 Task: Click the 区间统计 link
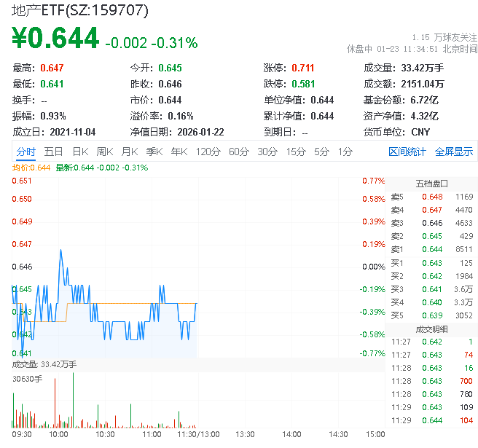407,152
